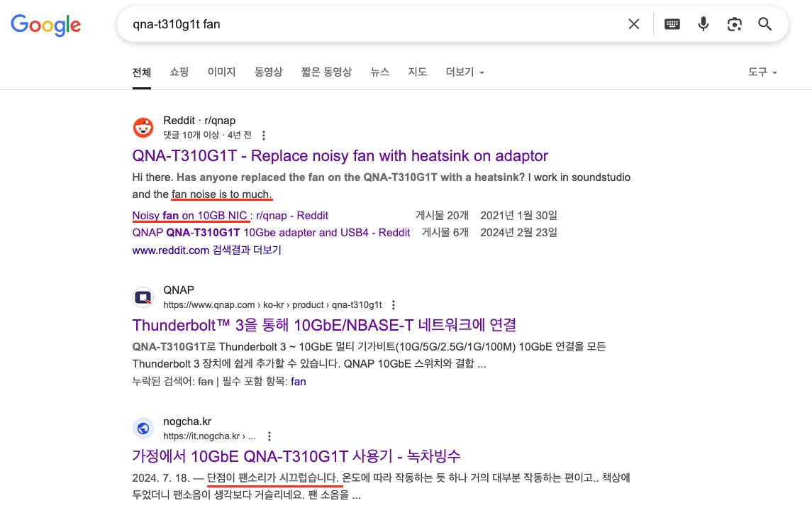This screenshot has width=812, height=513.
Task: Open three-dot menu for QNAP result
Action: coord(394,304)
